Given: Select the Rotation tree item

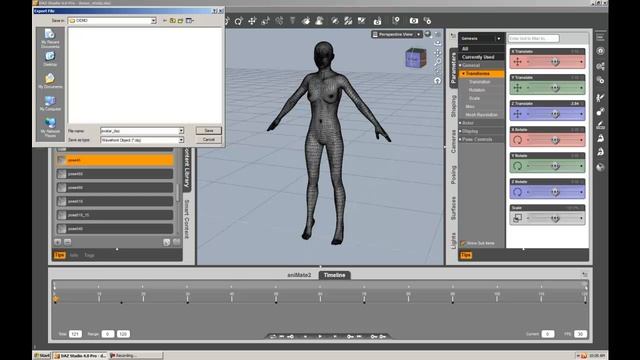Looking at the screenshot, I should (477, 90).
